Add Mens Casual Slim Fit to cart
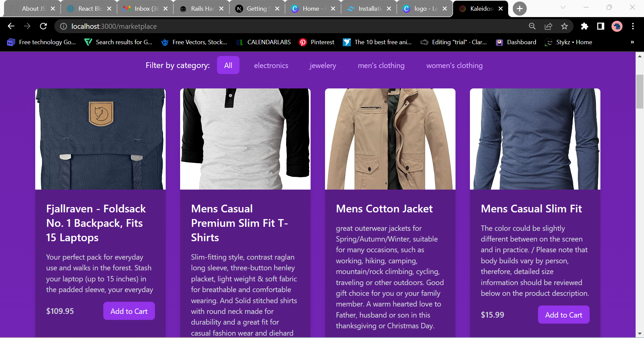This screenshot has height=338, width=644. [x=563, y=315]
